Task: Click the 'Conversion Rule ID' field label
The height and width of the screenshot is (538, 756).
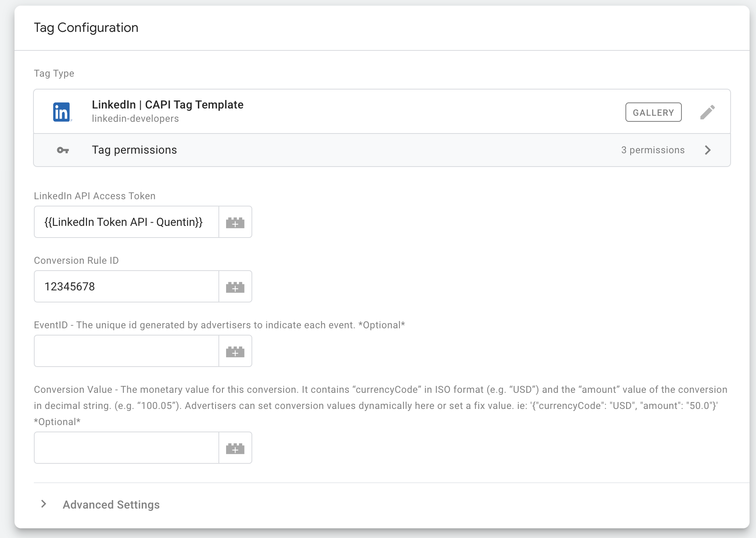Action: pyautogui.click(x=76, y=261)
